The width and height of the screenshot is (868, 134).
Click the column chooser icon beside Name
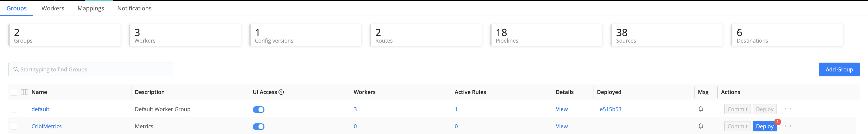24,92
